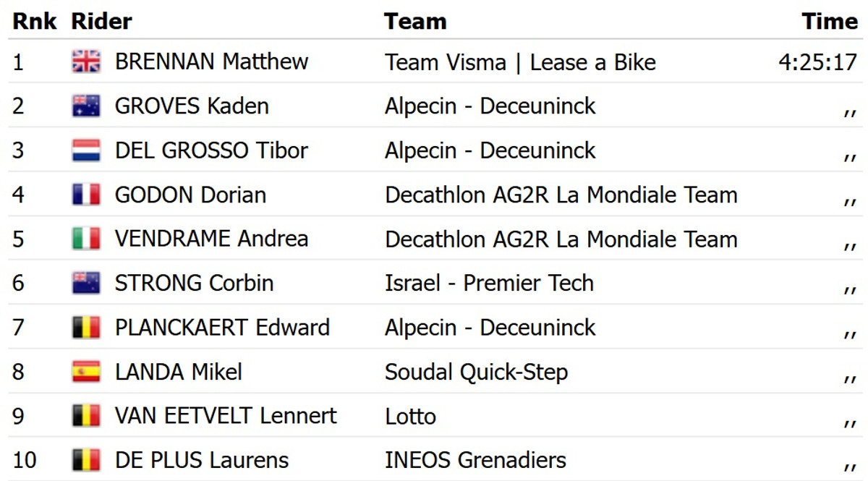Click the French flag next to Godon
The width and height of the screenshot is (868, 481).
tap(86, 195)
